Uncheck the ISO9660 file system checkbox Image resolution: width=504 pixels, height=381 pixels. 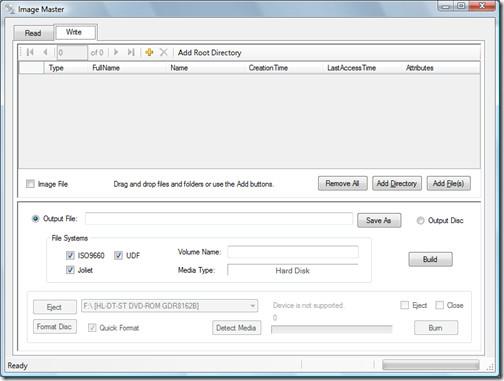click(x=70, y=255)
